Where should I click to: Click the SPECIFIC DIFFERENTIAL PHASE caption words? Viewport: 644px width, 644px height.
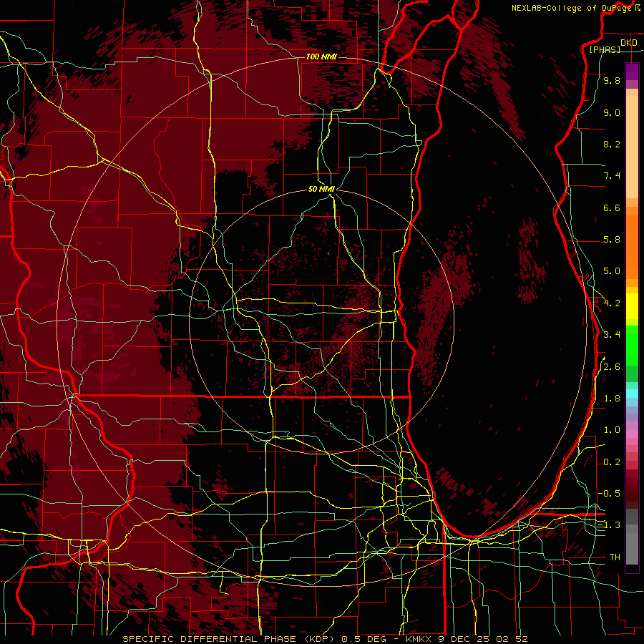[x=209, y=639]
